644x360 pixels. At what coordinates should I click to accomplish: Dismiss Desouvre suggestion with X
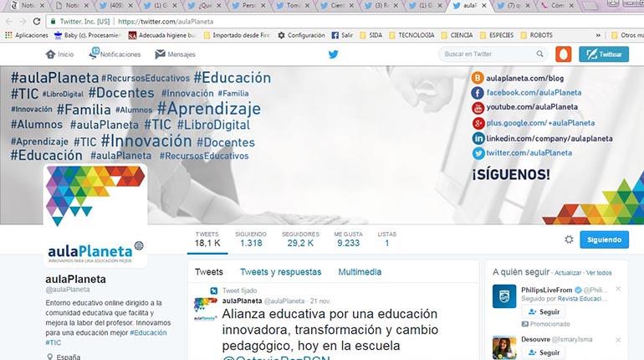(x=618, y=340)
